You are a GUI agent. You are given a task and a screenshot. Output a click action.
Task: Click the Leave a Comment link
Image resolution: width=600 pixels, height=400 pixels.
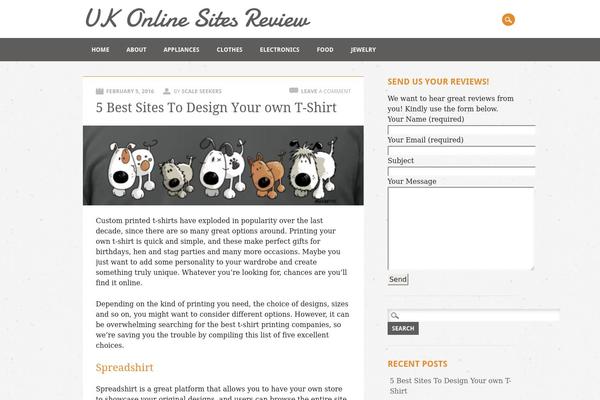326,91
